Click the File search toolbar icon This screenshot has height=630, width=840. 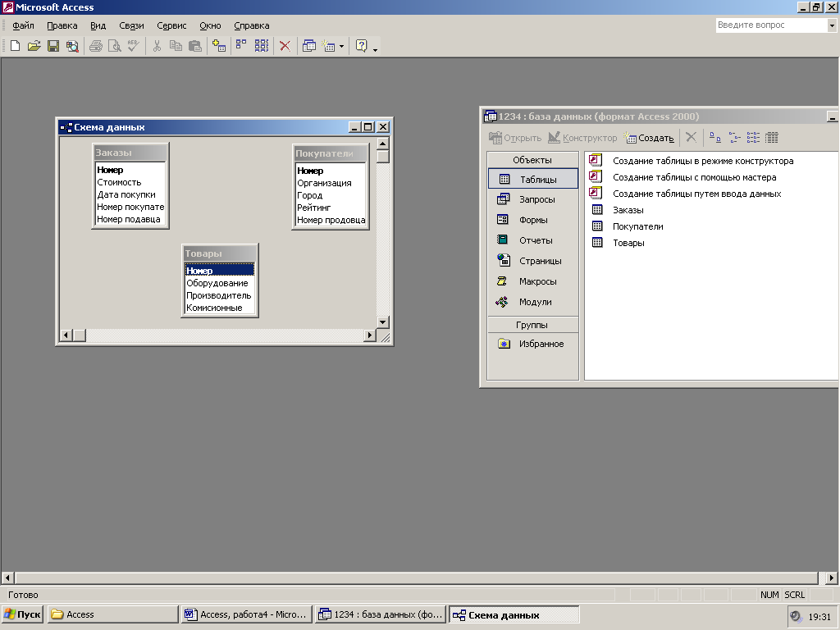(72, 46)
